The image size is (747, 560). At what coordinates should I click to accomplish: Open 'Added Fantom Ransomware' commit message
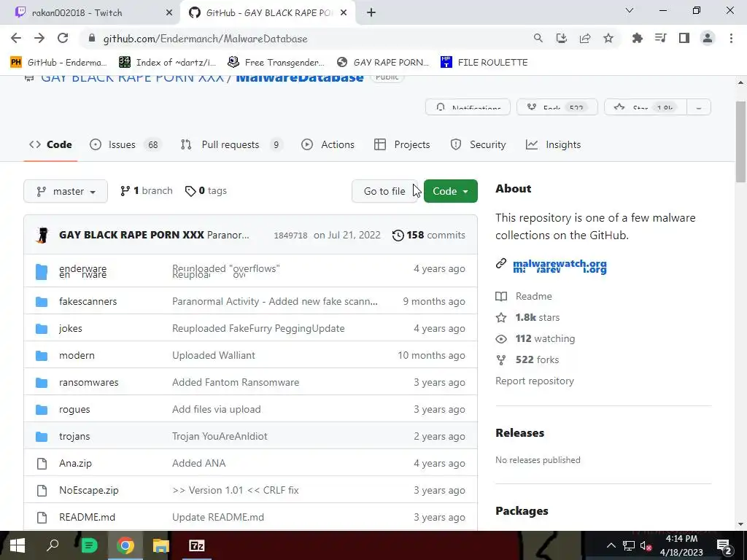(x=236, y=382)
